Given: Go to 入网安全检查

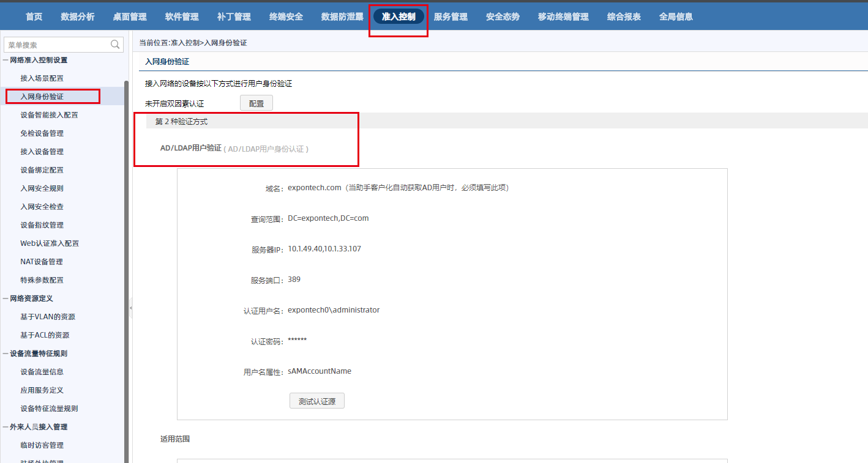Looking at the screenshot, I should coord(42,207).
